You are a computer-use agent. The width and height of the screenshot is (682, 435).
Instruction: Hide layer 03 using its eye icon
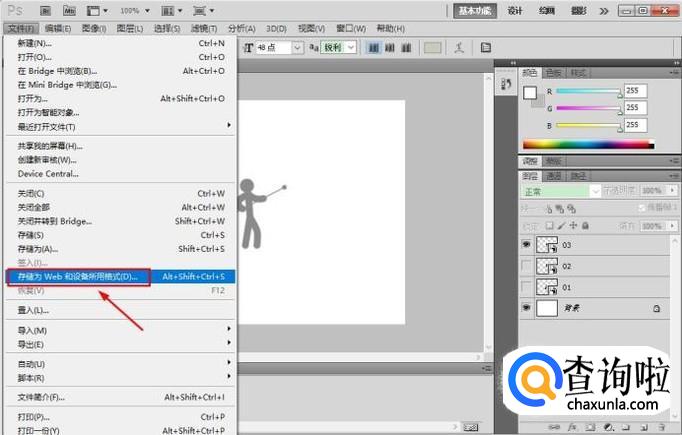(x=527, y=245)
